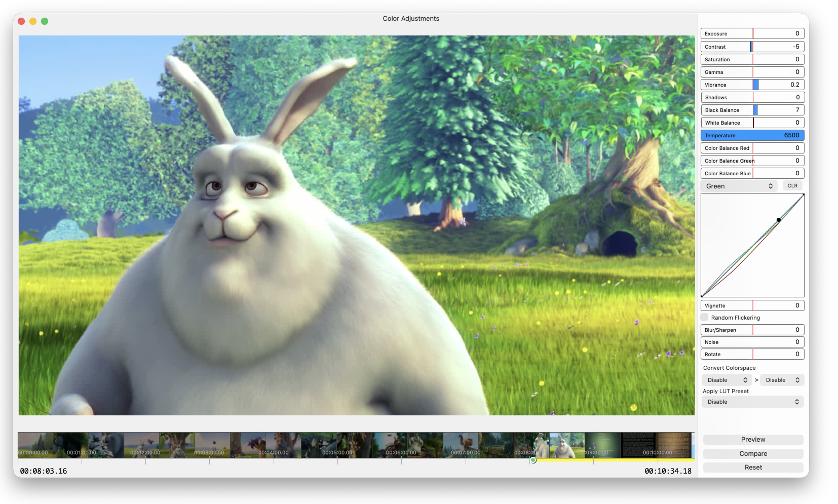
Task: Click timeline thumbnail at 00:01:00.00
Action: [x=71, y=445]
